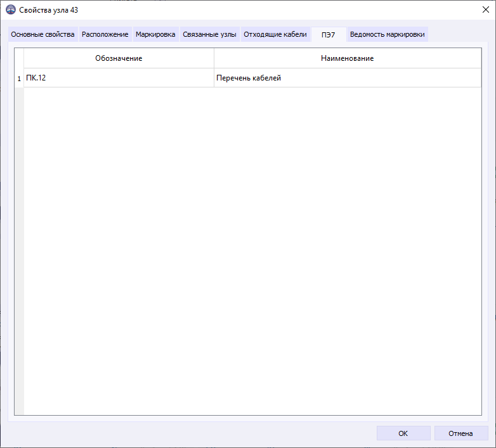This screenshot has width=496, height=448.
Task: Click the Наименование column header
Action: [x=348, y=58]
